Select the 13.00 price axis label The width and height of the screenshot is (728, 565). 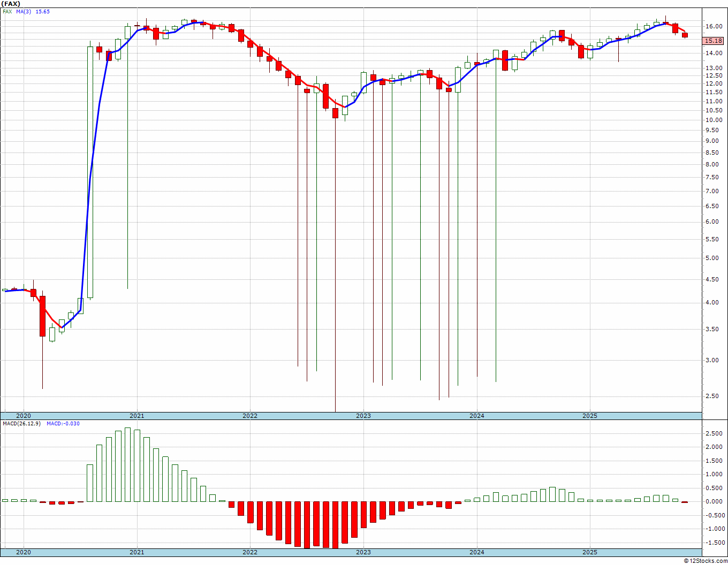point(713,68)
